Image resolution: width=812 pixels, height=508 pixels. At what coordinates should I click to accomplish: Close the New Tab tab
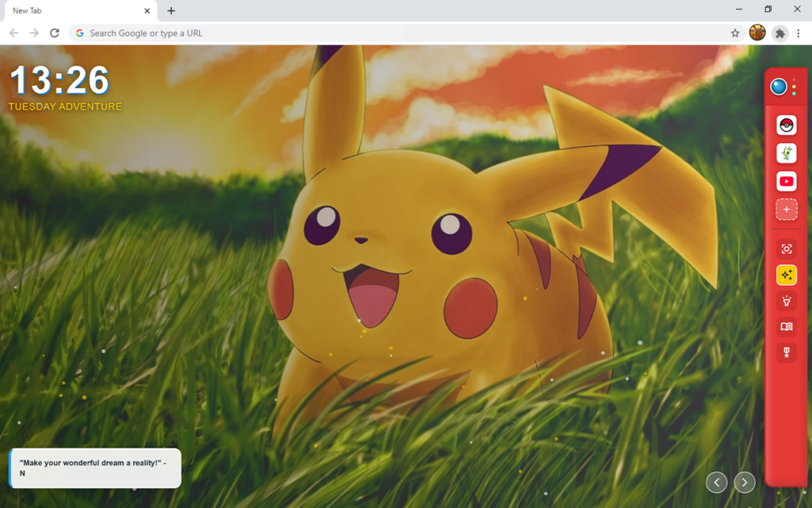[147, 11]
